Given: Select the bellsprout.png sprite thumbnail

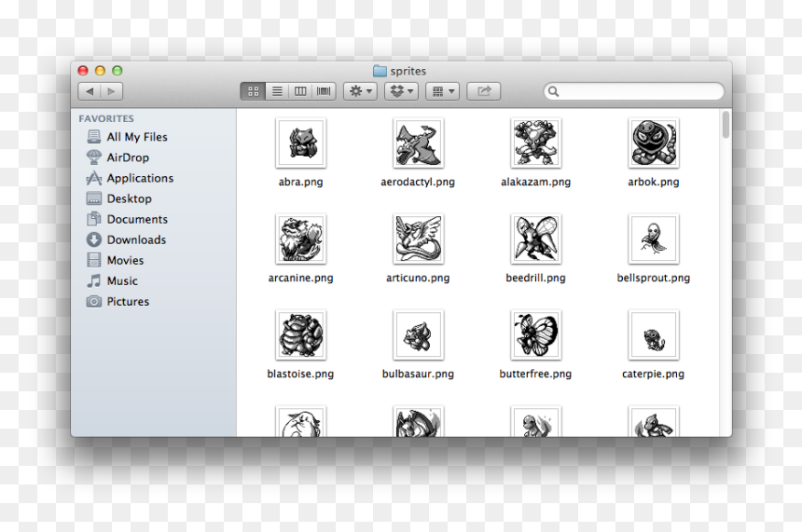Looking at the screenshot, I should tap(654, 239).
